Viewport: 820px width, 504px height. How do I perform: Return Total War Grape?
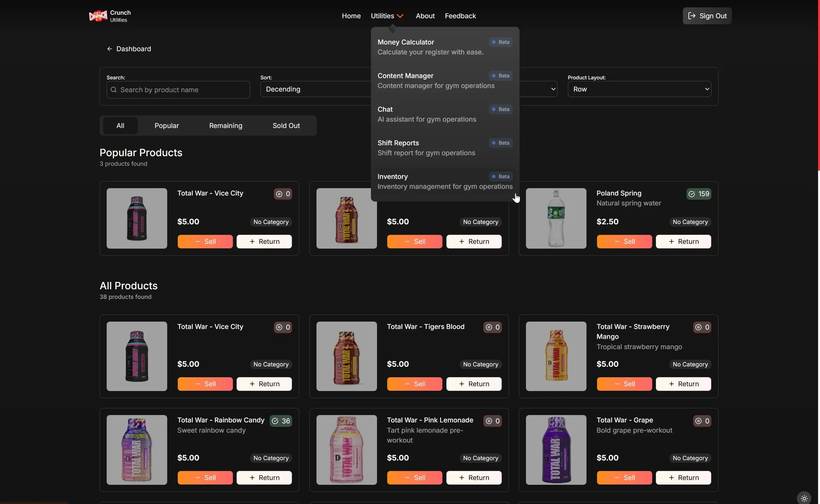(683, 477)
